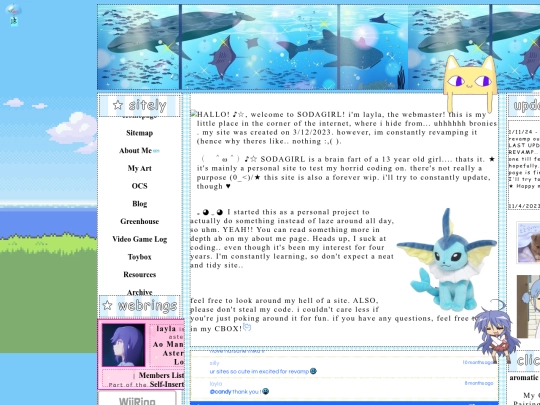540x405 pixels.
Task: Click the '@candy' mention in the chatbox
Action: tap(220, 392)
